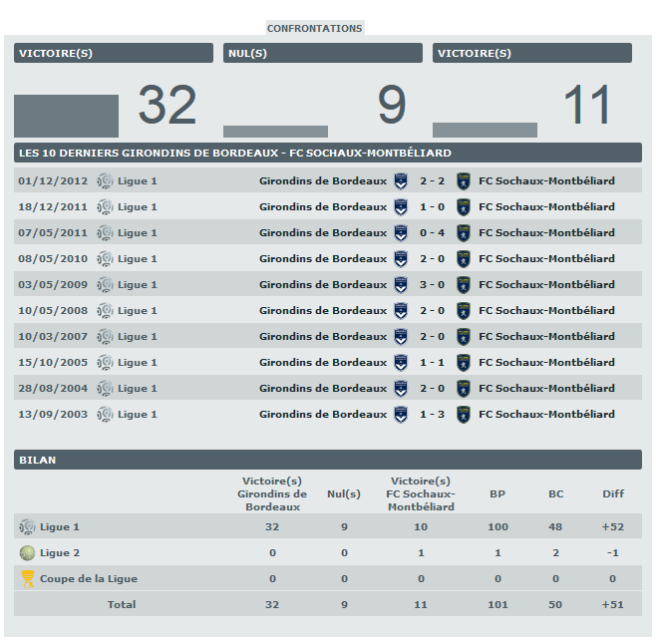Click Girondins de Bordeaux in 08/05/2010 row
This screenshot has width=658, height=644.
coord(323,259)
